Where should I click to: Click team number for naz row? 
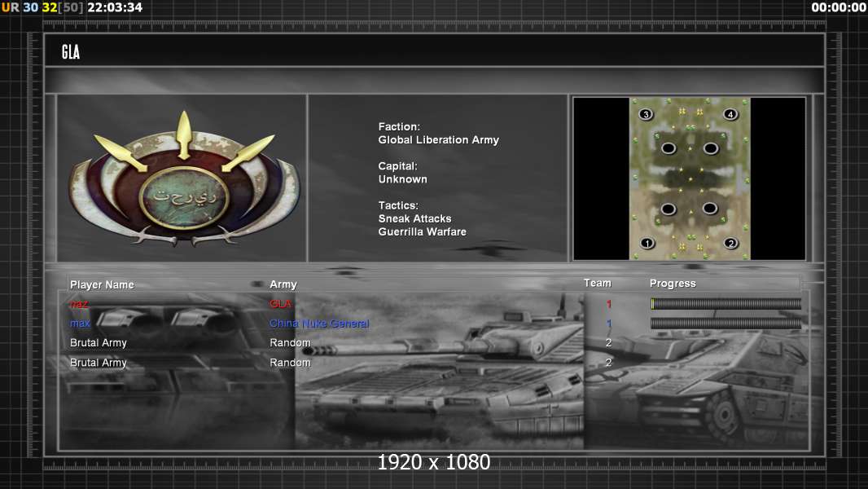pos(609,304)
